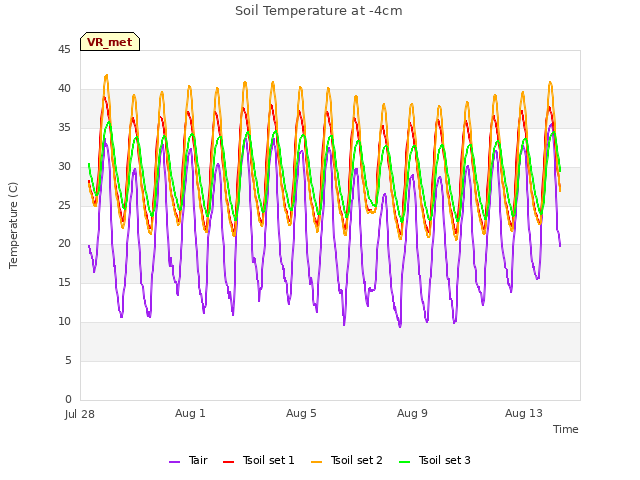Click the Tsoil set 3 green legend swatch
The height and width of the screenshot is (480, 640).
pos(404,462)
